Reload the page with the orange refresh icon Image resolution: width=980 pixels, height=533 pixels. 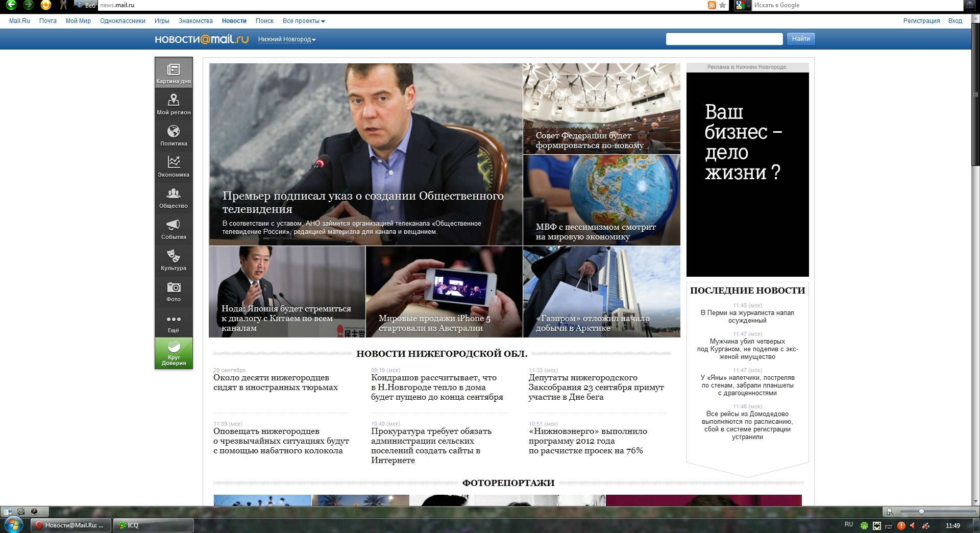click(46, 5)
